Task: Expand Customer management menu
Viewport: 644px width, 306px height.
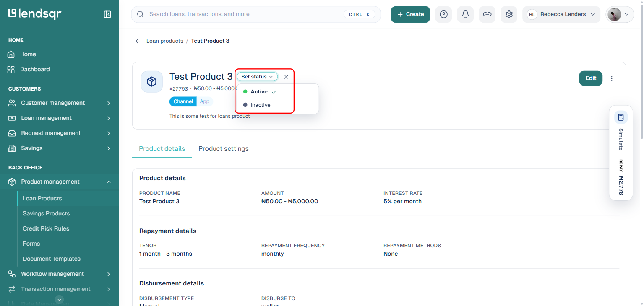Action: pyautogui.click(x=60, y=103)
